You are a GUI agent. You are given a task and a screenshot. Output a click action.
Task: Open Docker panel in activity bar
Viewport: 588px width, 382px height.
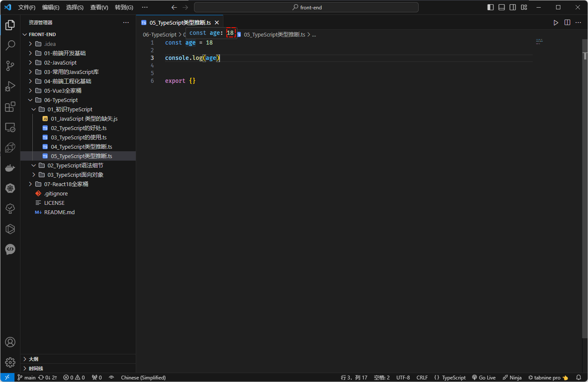coord(10,168)
